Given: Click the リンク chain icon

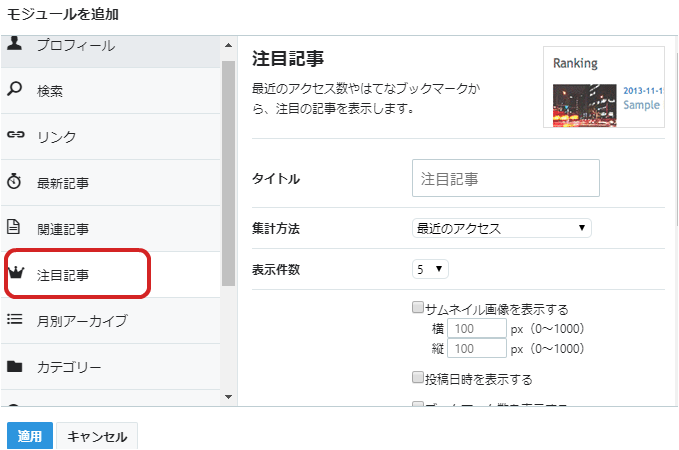Looking at the screenshot, I should pos(15,134).
